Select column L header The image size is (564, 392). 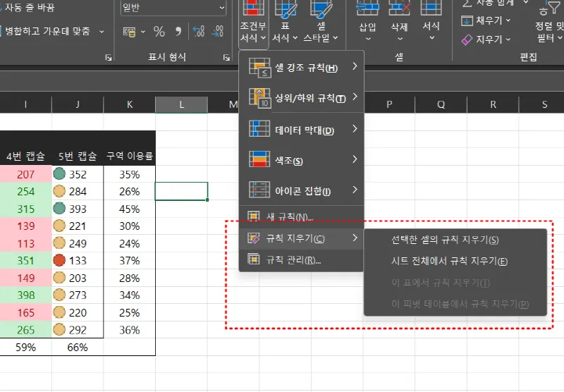tap(181, 104)
